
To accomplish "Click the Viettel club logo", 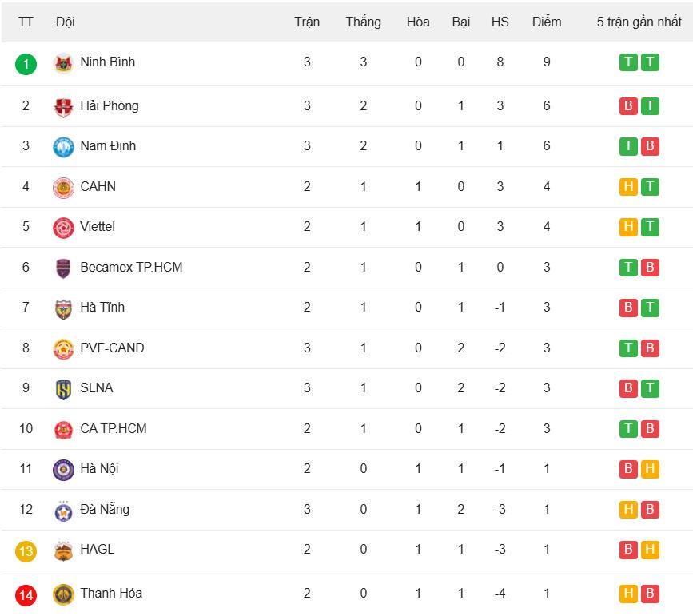I will click(x=63, y=228).
